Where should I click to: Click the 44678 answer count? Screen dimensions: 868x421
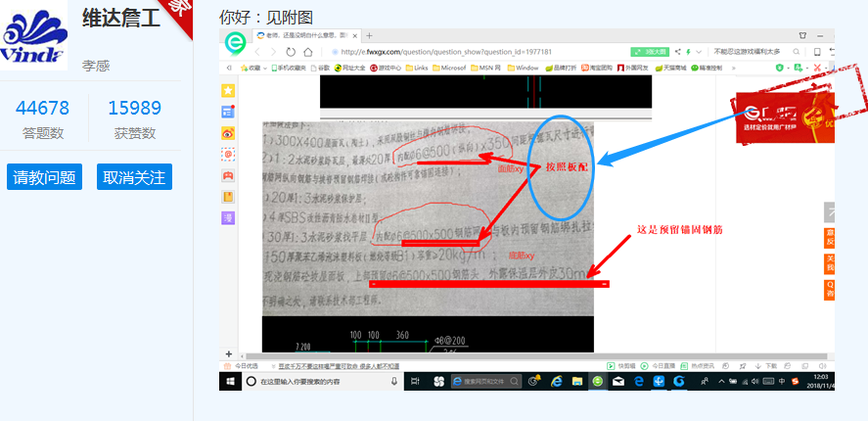43,108
